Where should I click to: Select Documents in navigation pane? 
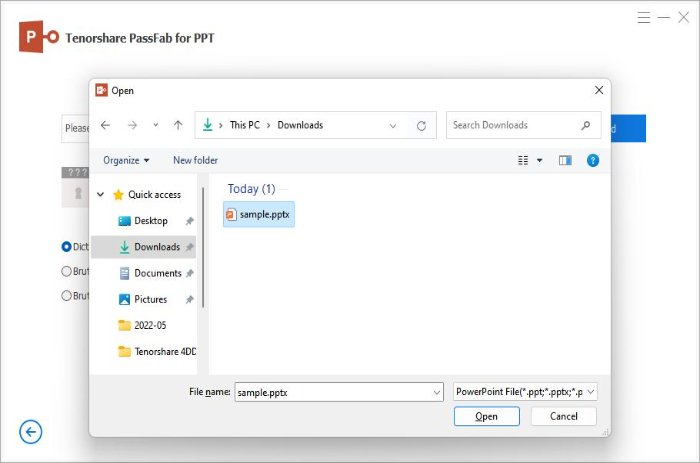point(158,273)
